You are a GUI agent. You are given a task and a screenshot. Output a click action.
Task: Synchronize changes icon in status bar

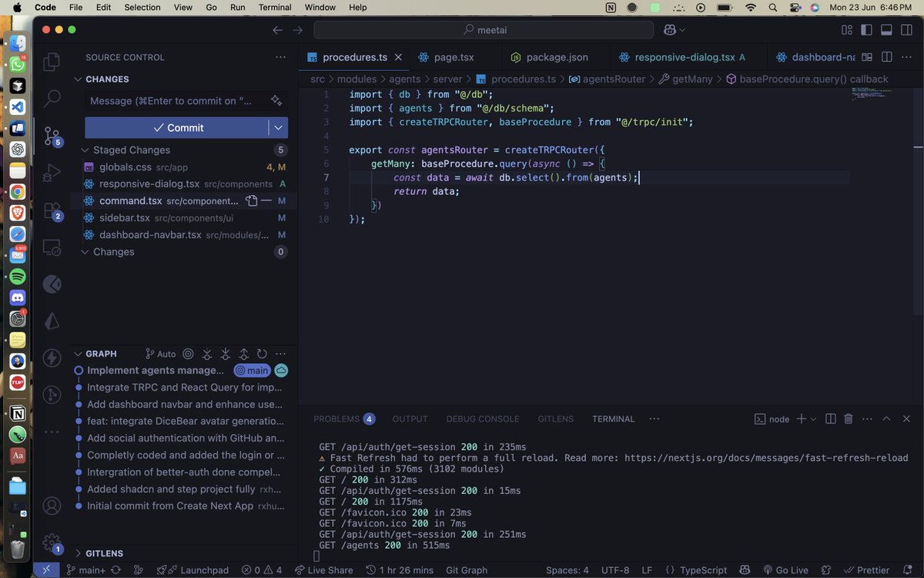click(x=115, y=570)
